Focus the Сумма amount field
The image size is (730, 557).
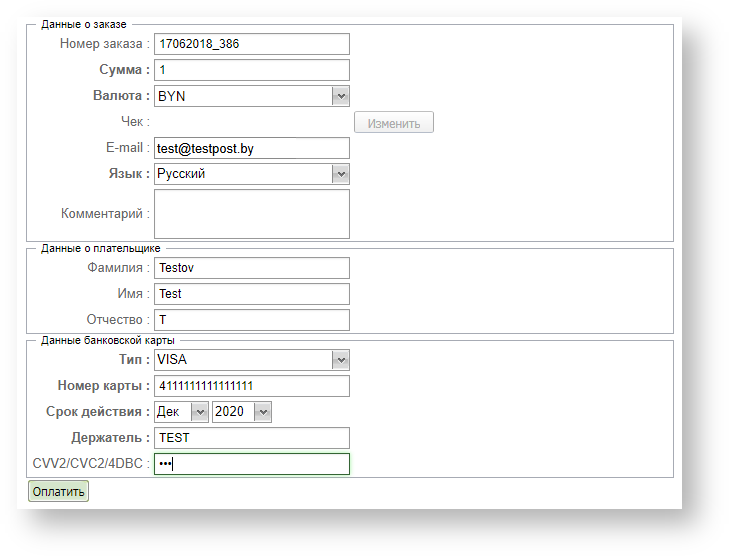pos(251,70)
